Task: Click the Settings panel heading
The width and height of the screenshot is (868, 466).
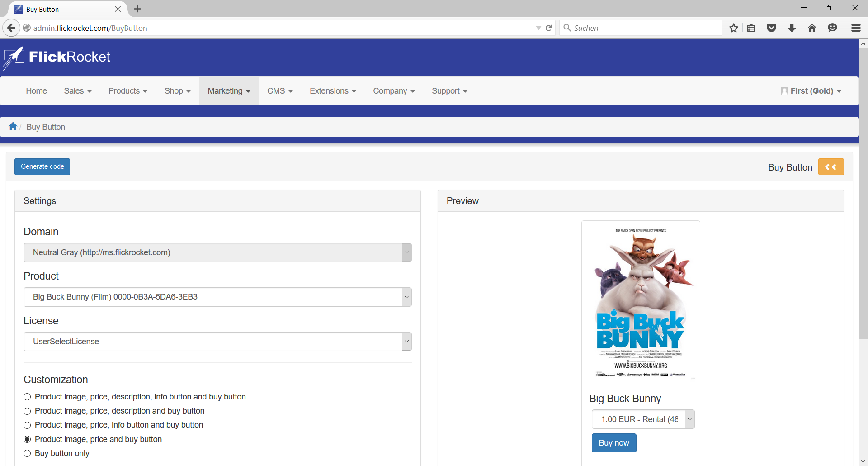Action: [x=40, y=201]
